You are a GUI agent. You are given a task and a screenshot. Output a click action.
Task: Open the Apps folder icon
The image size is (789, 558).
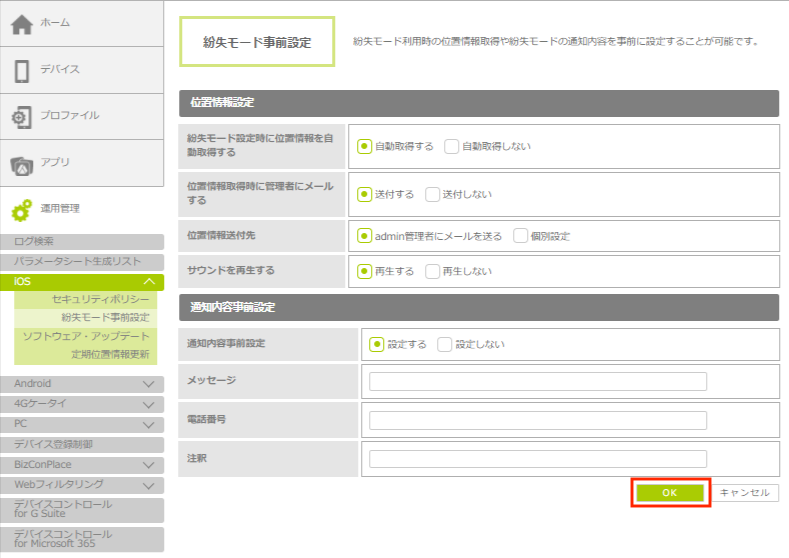pos(22,163)
